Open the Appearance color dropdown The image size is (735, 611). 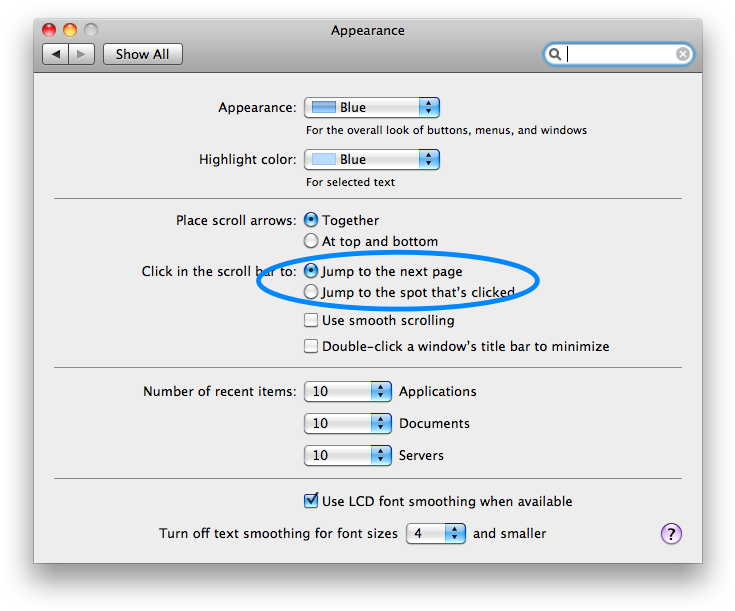[x=372, y=108]
